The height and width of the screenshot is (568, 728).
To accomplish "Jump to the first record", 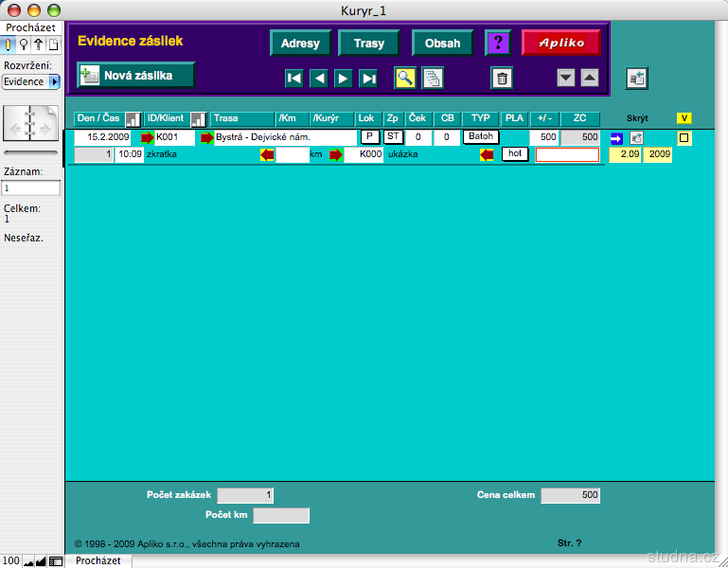I will click(294, 78).
